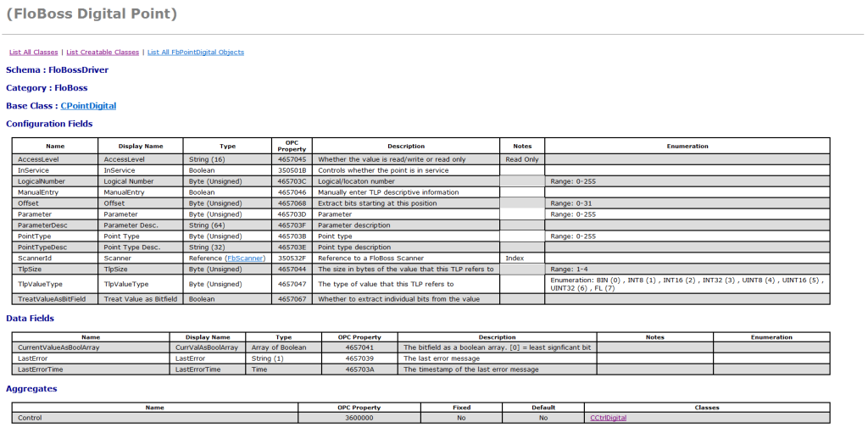Click the ManualEntry name cell

(x=55, y=192)
